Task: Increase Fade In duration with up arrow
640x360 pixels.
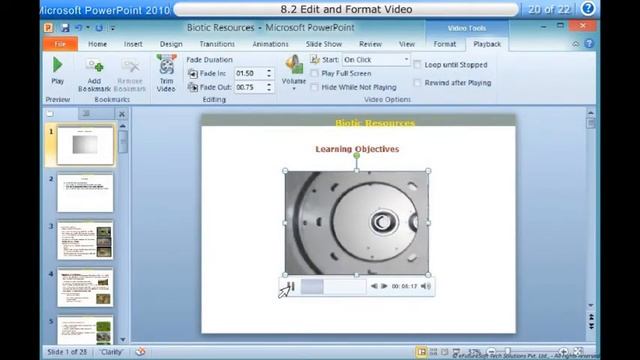Action: 269,71
